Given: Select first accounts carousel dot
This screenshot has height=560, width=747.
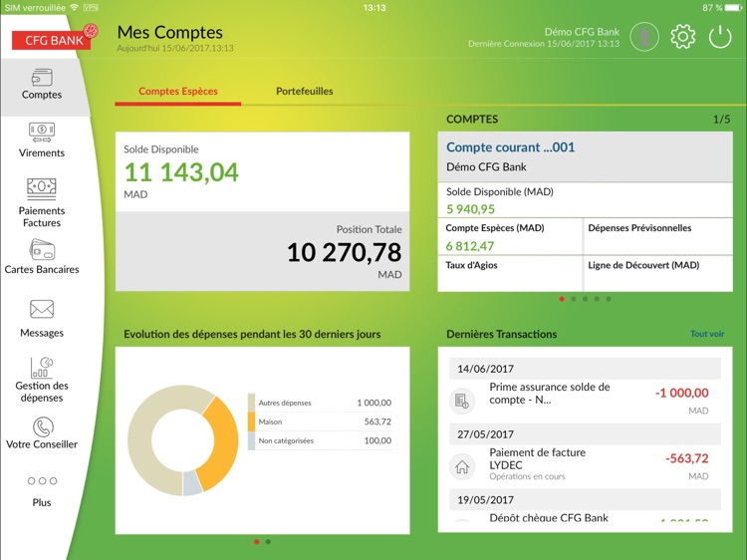Looking at the screenshot, I should tap(562, 299).
